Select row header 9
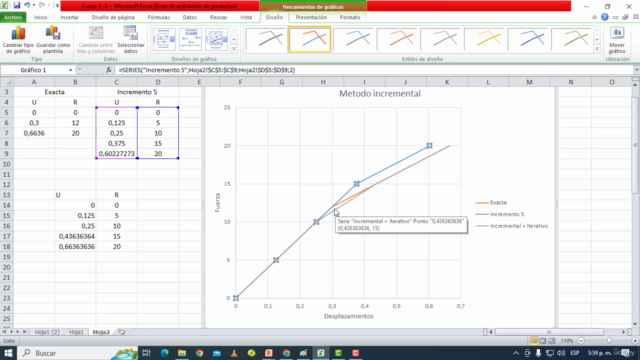 pos(7,154)
